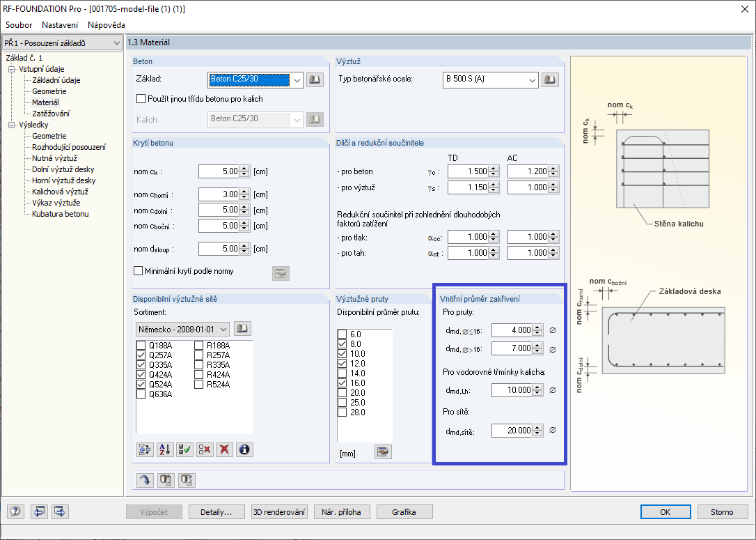Click diameter symbol beside dmd,∅≤16
The width and height of the screenshot is (756, 540).
pyautogui.click(x=553, y=330)
